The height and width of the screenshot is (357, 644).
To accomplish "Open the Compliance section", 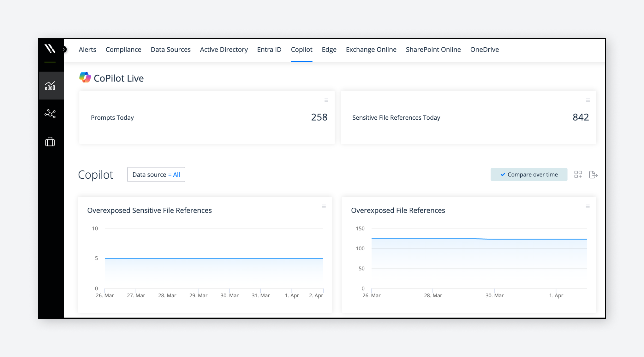I will (x=123, y=50).
